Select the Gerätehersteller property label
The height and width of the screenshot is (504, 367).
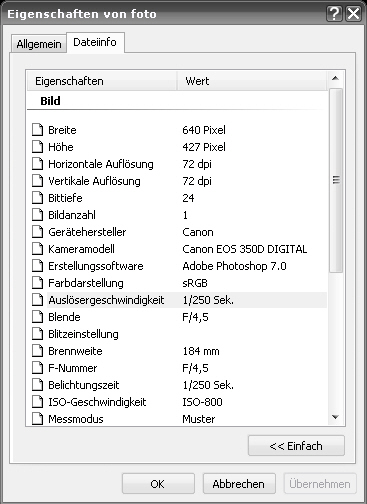tap(87, 232)
